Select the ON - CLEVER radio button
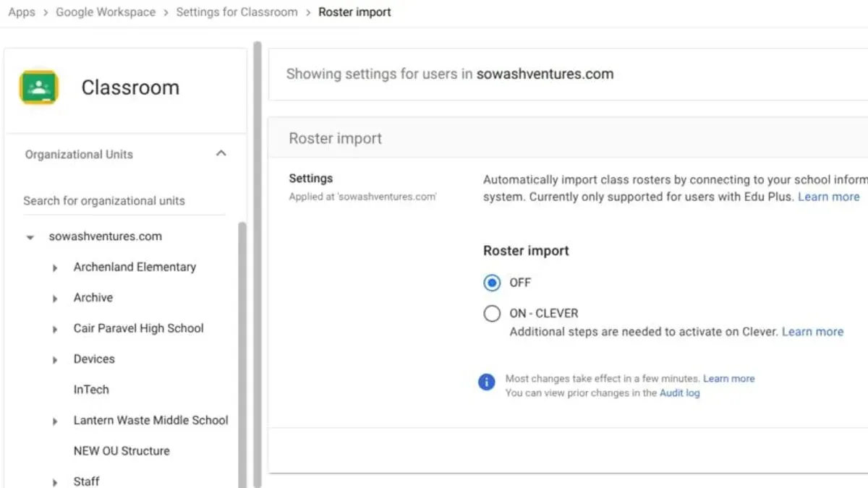 click(x=492, y=314)
